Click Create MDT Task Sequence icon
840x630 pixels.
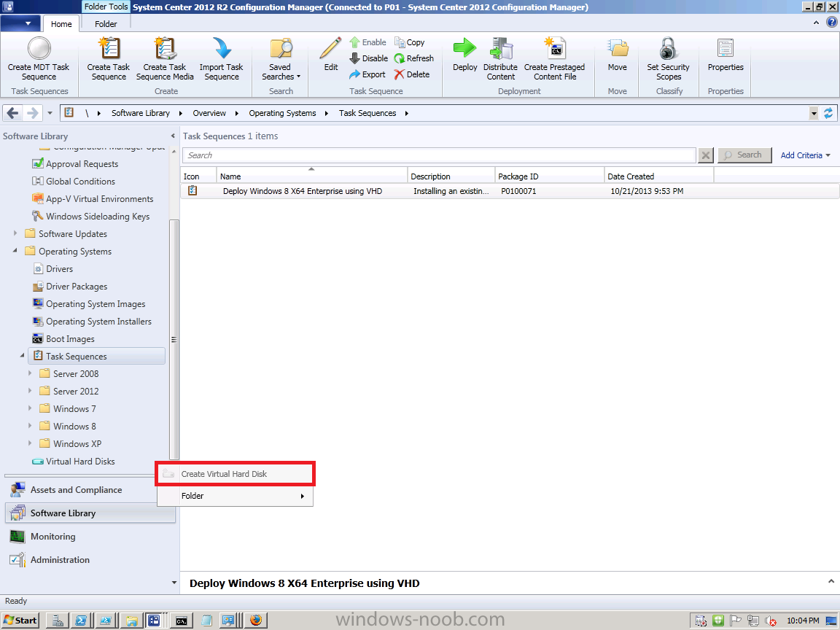(x=39, y=48)
